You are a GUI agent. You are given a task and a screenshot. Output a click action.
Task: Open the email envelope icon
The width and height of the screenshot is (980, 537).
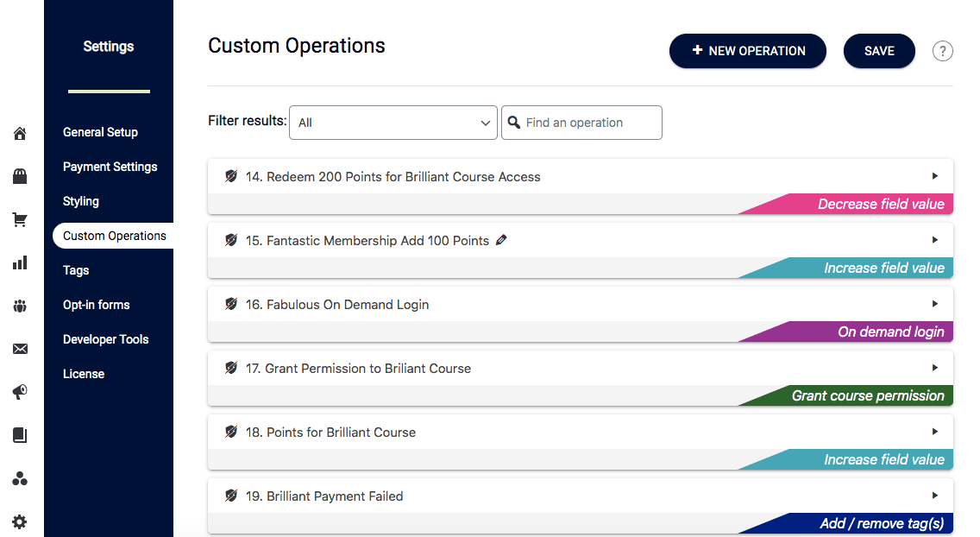(19, 349)
